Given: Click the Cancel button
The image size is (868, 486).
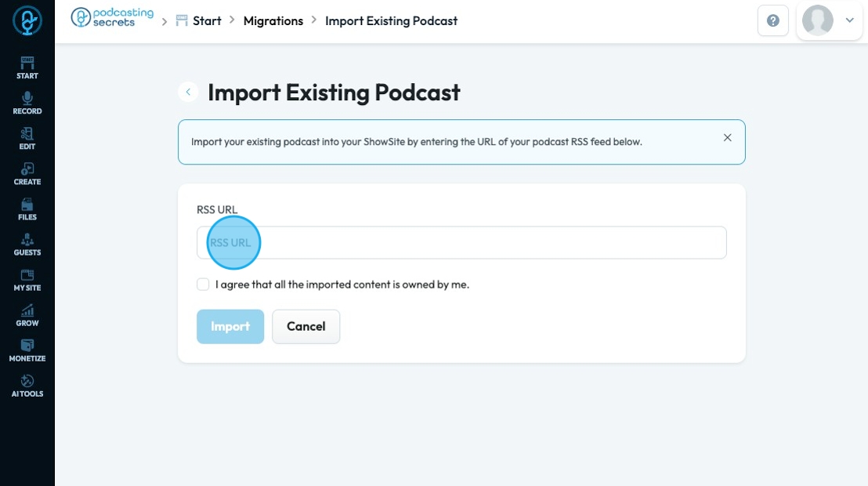Looking at the screenshot, I should point(306,326).
